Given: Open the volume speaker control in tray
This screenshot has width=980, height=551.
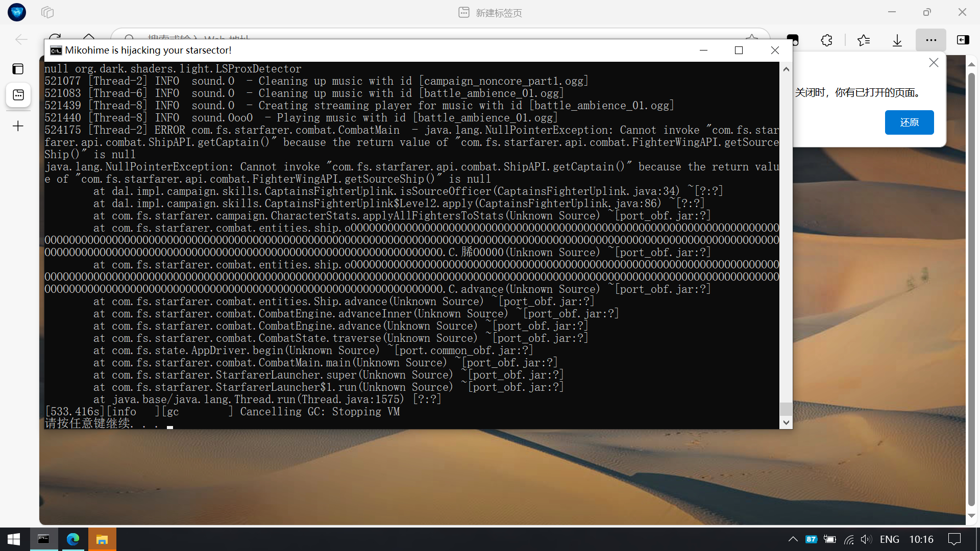Looking at the screenshot, I should pos(866,539).
